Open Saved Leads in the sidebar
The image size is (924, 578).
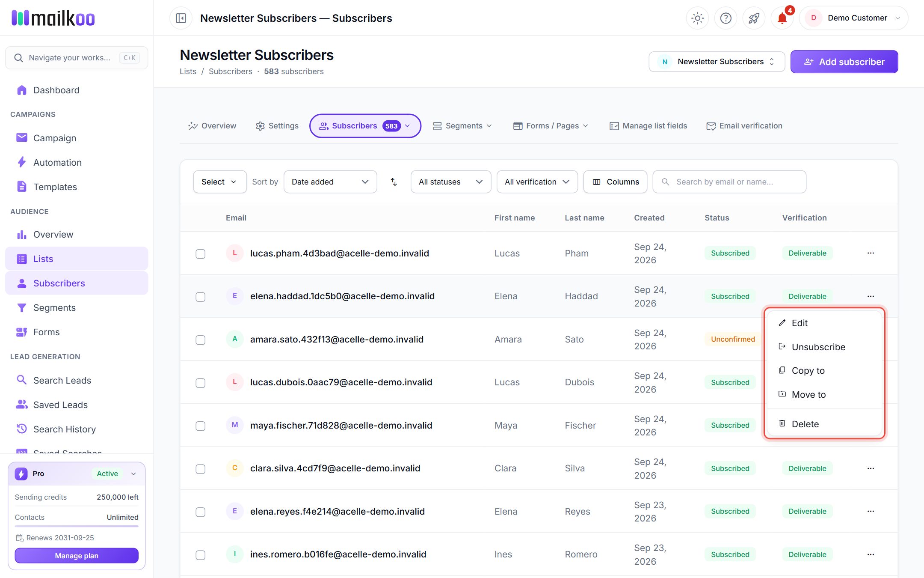coord(77,405)
